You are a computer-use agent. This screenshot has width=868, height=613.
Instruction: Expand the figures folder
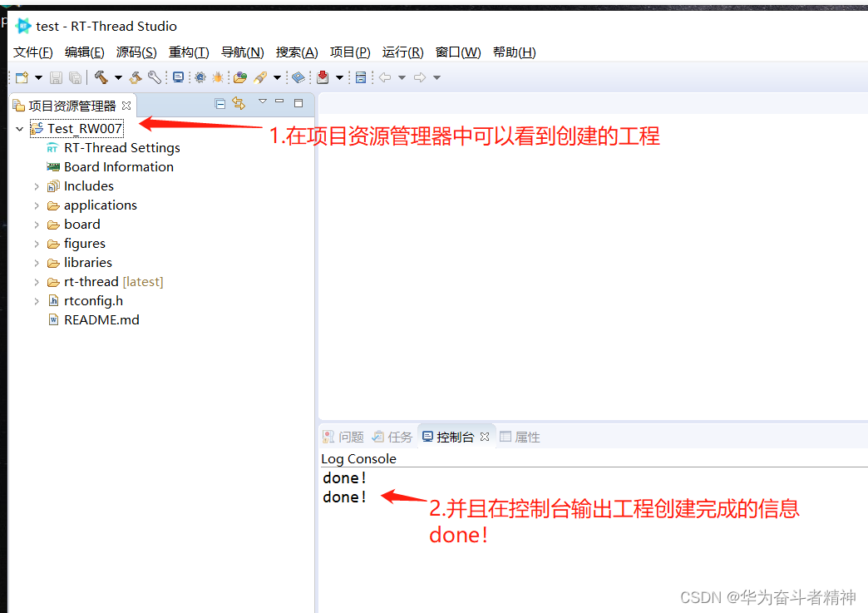coord(37,245)
